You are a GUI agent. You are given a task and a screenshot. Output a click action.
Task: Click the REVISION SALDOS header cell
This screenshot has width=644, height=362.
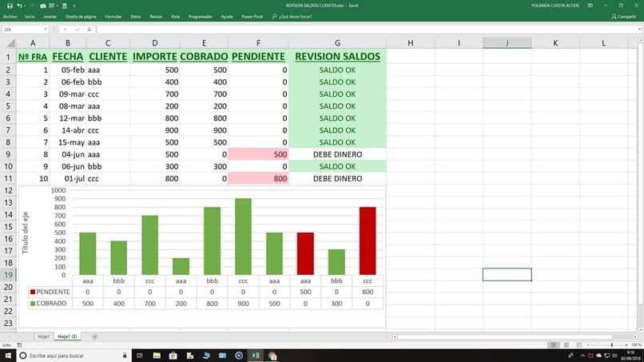point(337,57)
